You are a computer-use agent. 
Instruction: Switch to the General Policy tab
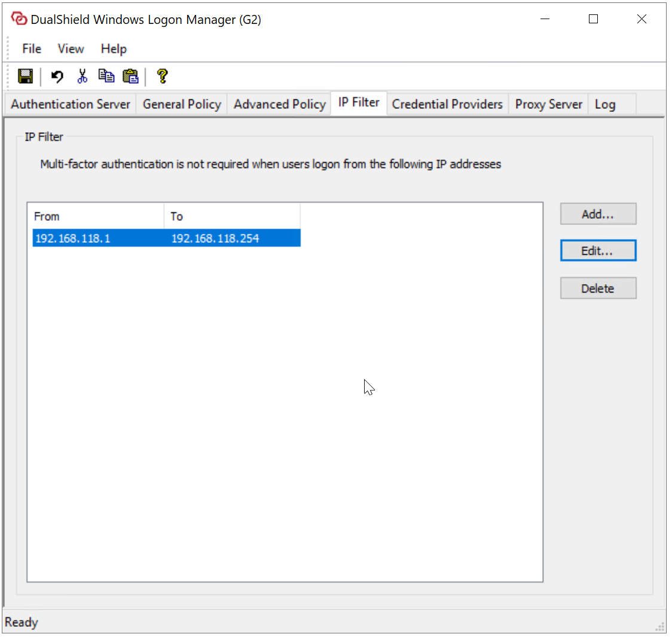click(182, 104)
